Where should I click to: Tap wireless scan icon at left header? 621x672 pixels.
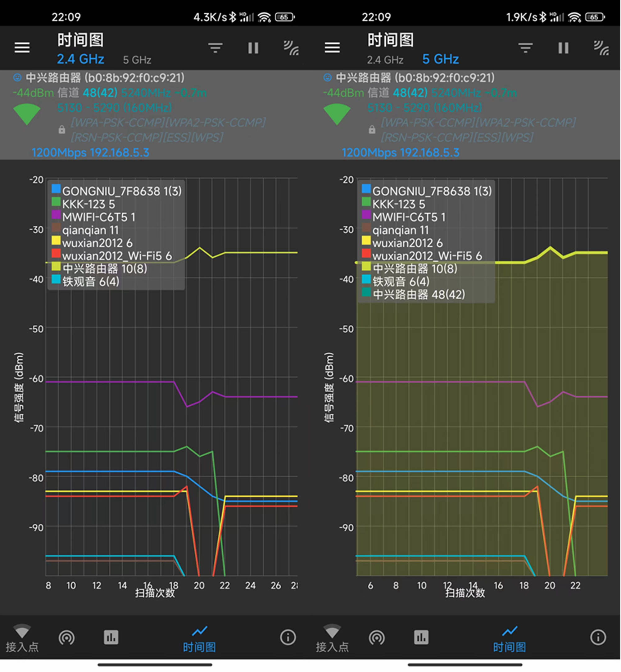[x=291, y=48]
